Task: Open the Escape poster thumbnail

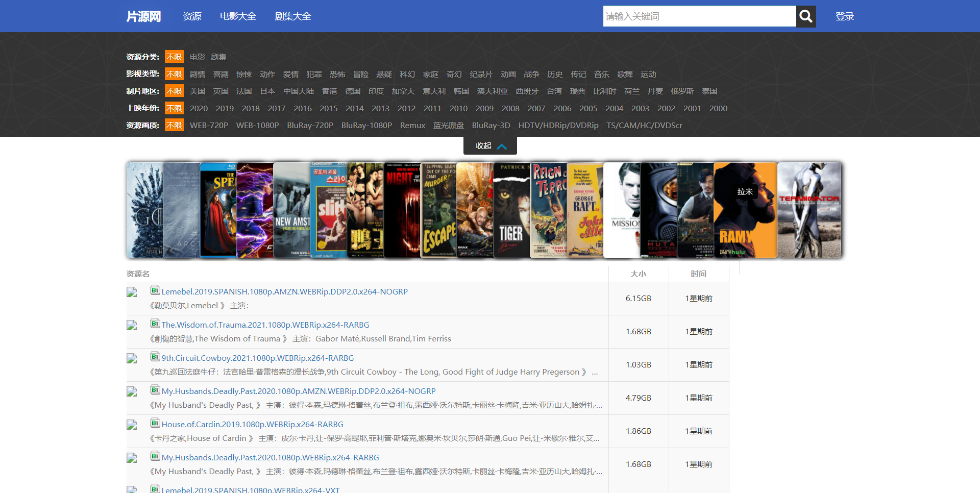Action: pyautogui.click(x=438, y=210)
